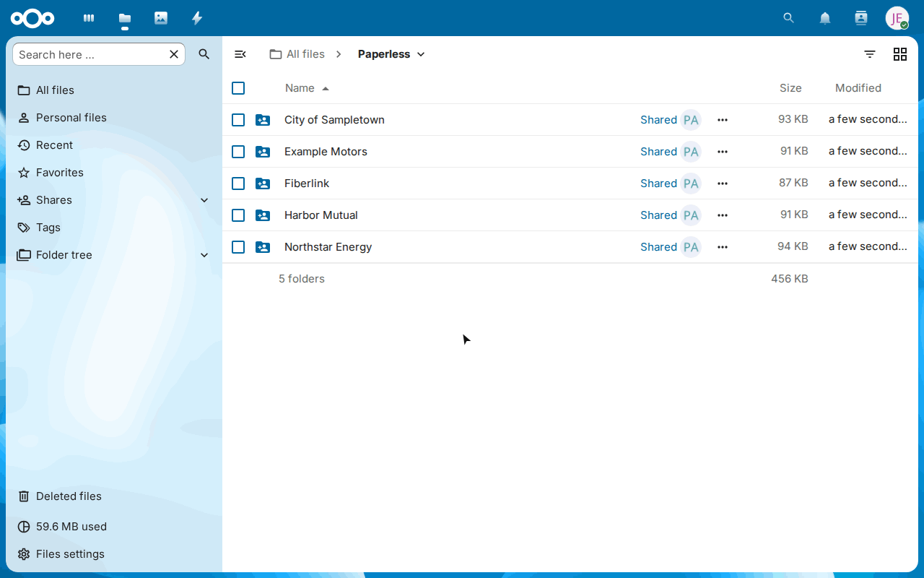Viewport: 924px width, 578px height.
Task: Open Favorites in sidebar
Action: point(113,173)
